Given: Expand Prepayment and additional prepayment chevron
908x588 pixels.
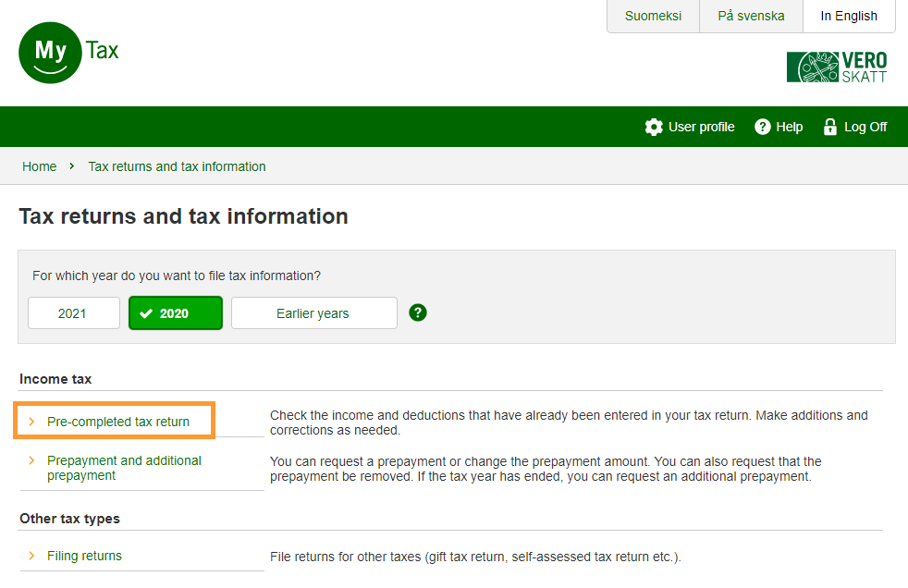Looking at the screenshot, I should 31,460.
